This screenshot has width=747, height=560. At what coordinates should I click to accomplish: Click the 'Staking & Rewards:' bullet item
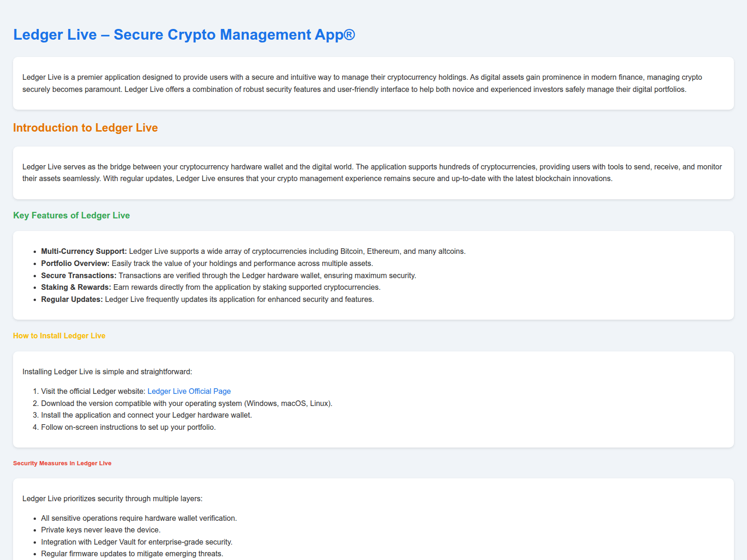coord(211,287)
